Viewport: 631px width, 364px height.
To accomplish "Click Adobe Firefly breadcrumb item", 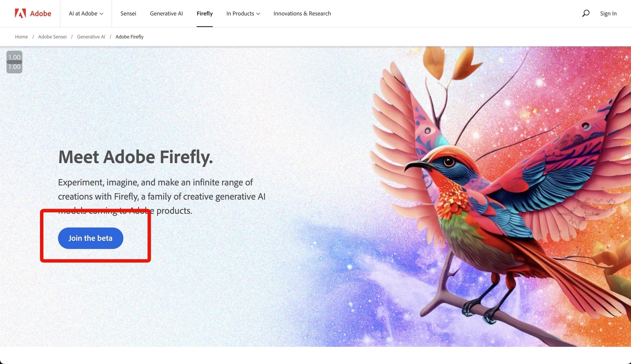I will [129, 37].
